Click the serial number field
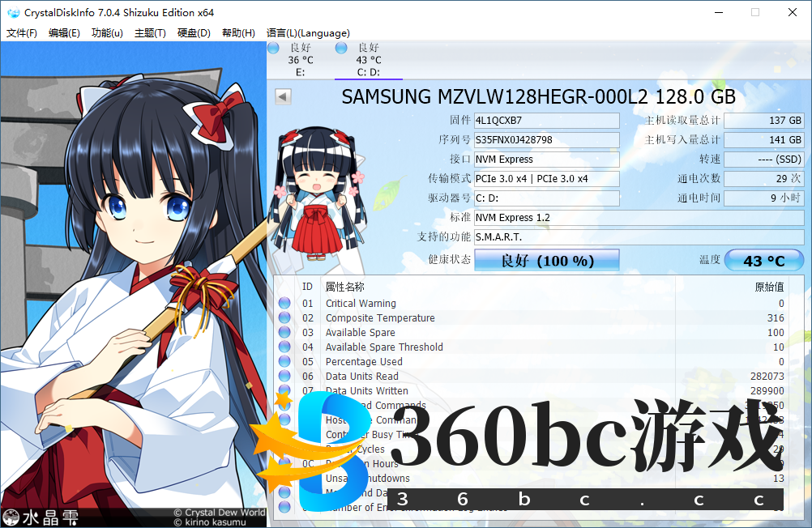 tap(545, 140)
